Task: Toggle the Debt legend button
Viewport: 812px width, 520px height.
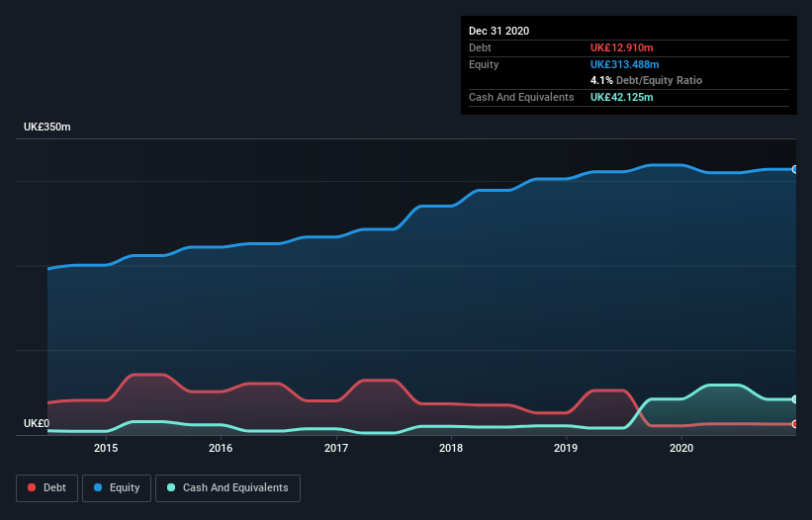Action: coord(47,488)
